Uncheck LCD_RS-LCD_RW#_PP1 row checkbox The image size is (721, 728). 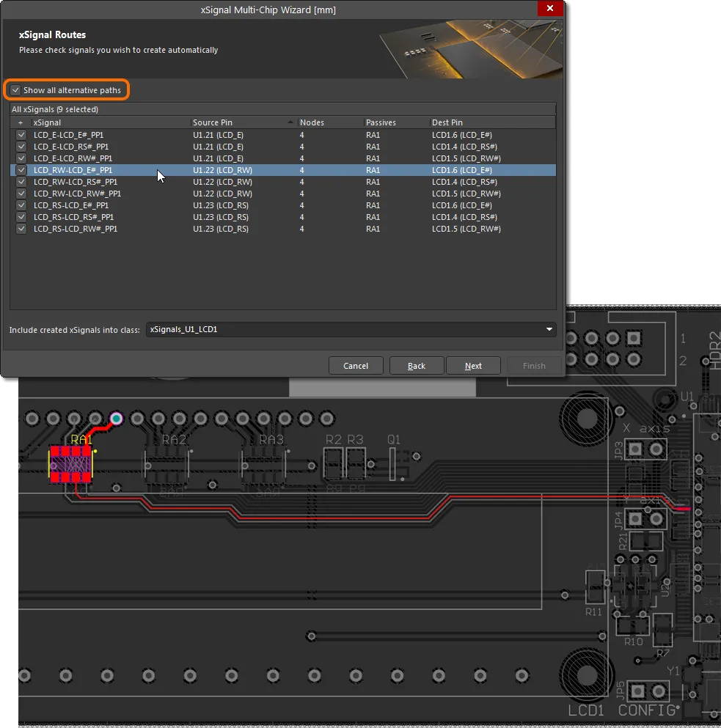point(21,229)
